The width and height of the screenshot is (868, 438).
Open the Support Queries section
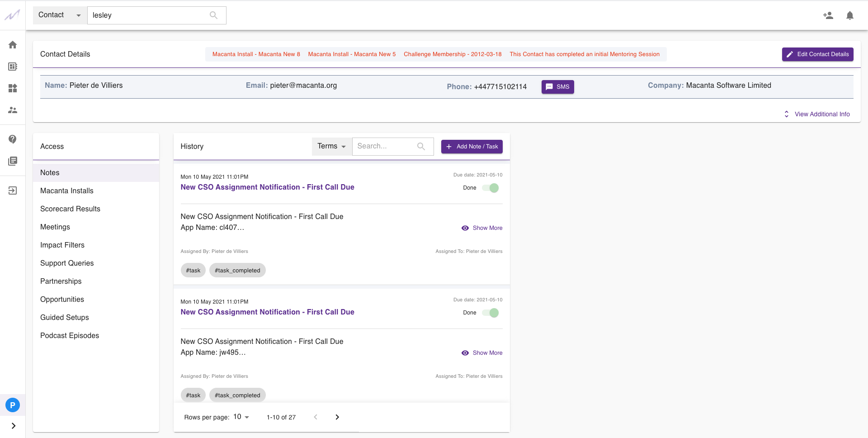(x=66, y=263)
